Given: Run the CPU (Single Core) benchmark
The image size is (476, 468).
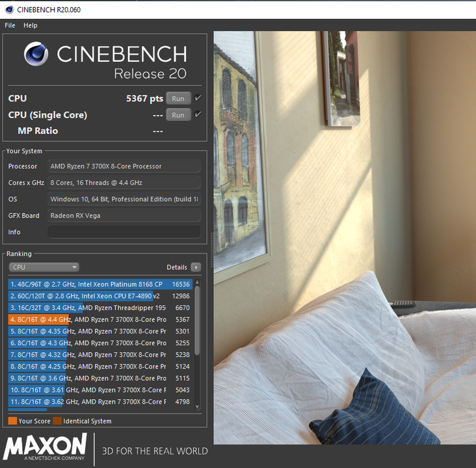Looking at the screenshot, I should click(178, 114).
